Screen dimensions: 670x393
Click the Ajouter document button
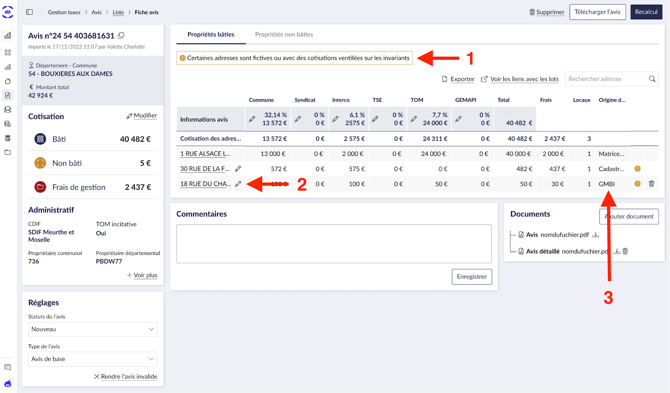[629, 217]
